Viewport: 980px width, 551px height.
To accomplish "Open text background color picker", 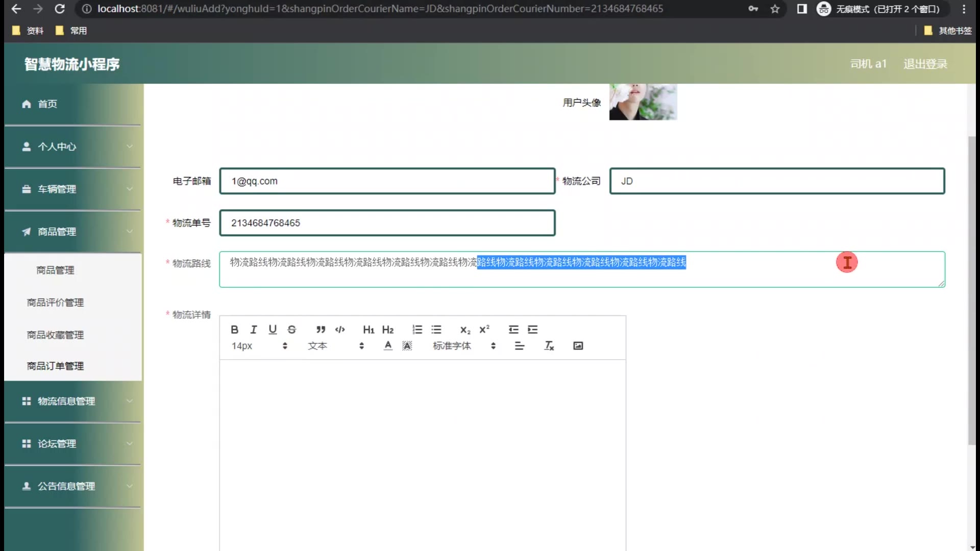I will (407, 346).
